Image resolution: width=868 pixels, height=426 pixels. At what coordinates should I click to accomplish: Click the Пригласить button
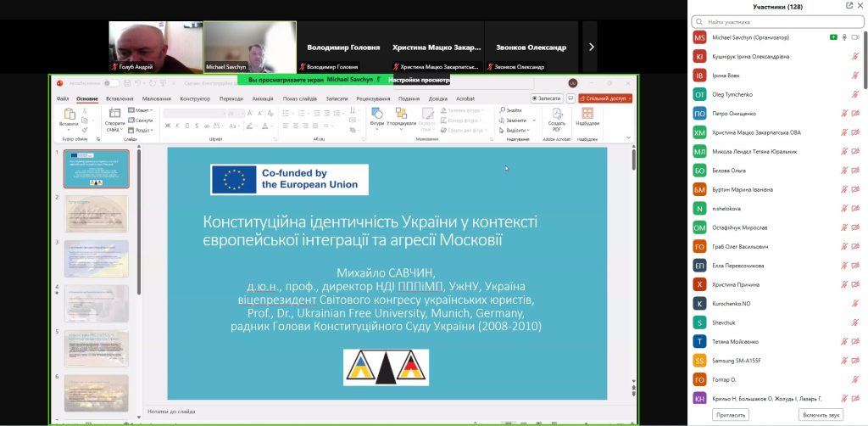coord(730,415)
